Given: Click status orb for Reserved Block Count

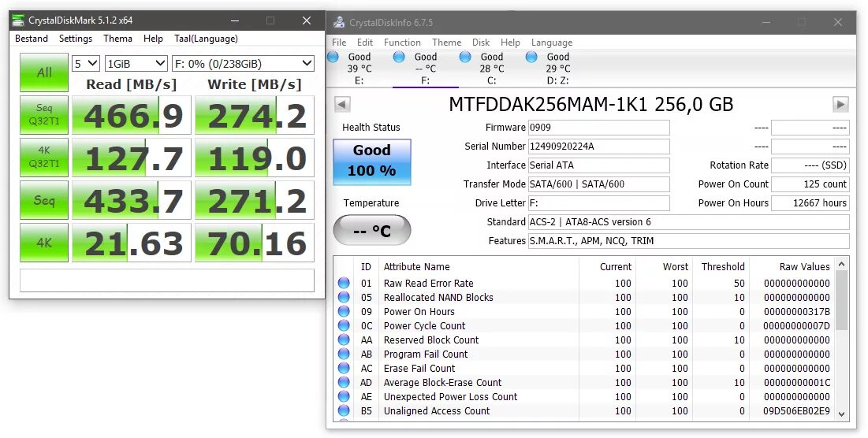Looking at the screenshot, I should (x=344, y=340).
